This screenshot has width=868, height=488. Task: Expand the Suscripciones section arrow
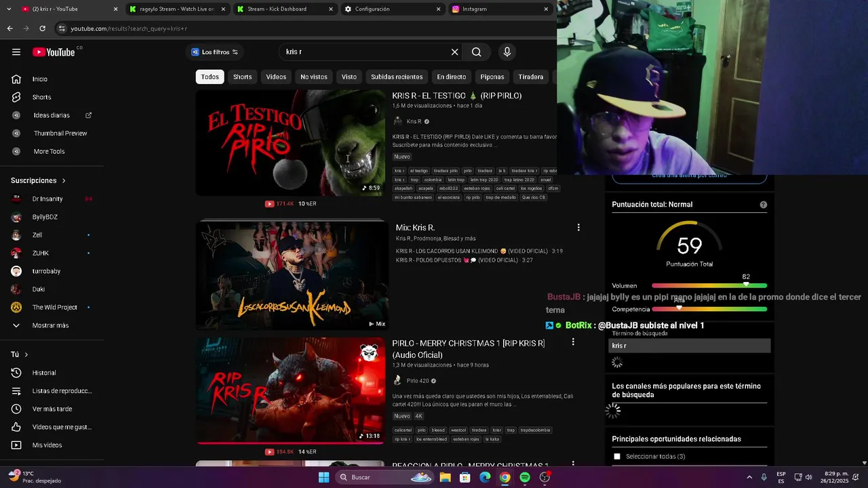click(64, 181)
